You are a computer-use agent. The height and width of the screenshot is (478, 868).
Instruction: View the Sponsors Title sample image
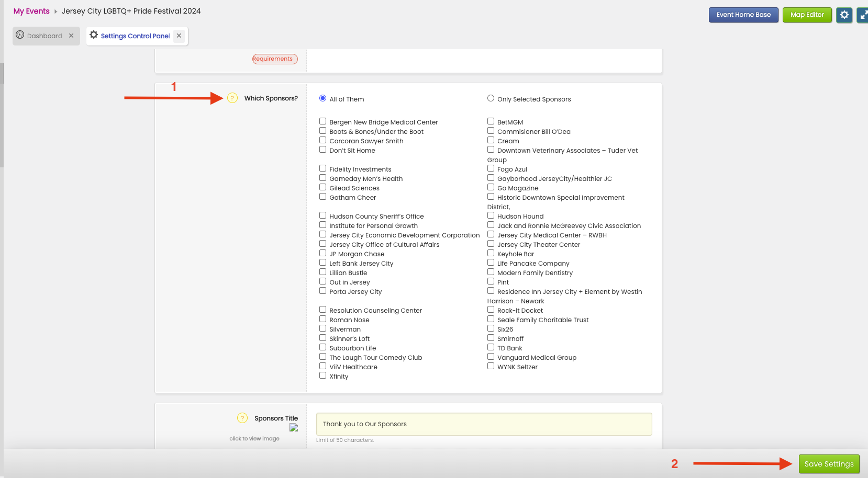[x=294, y=428]
